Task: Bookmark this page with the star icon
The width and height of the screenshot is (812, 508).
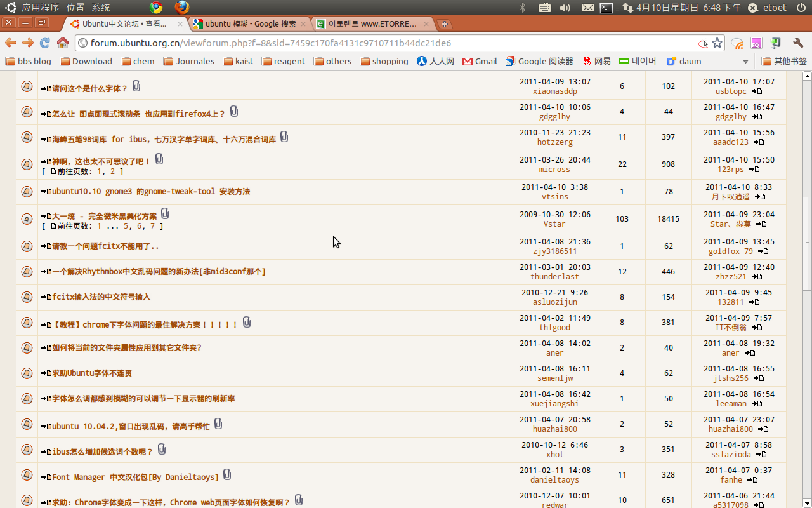Action: click(717, 43)
